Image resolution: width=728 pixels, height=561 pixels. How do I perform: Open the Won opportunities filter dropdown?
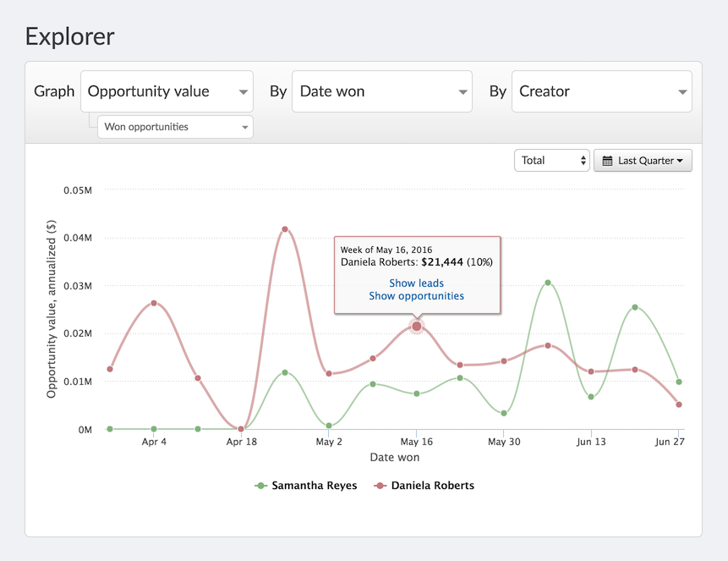175,127
